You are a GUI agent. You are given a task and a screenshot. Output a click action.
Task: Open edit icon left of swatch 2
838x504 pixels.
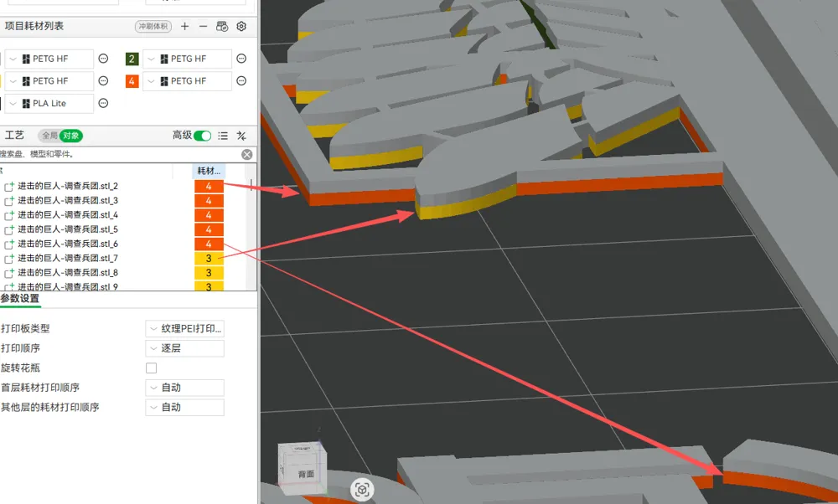104,59
